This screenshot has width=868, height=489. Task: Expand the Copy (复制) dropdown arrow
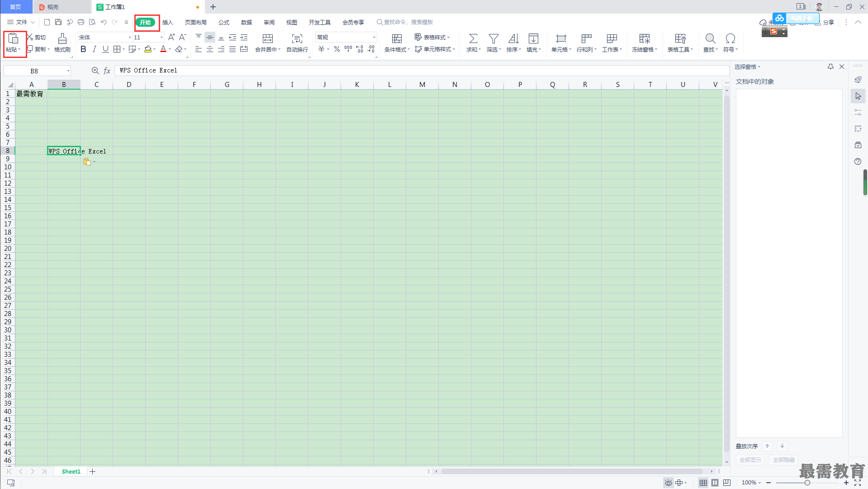tap(48, 49)
